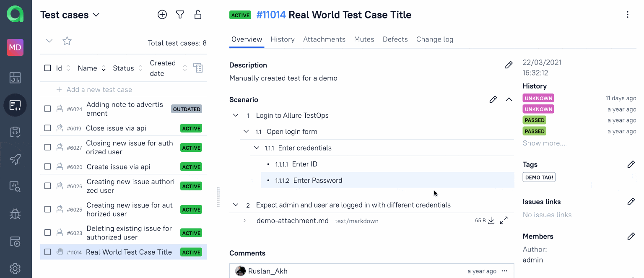Click the add test case plus icon
The width and height of the screenshot is (644, 278).
click(x=162, y=15)
